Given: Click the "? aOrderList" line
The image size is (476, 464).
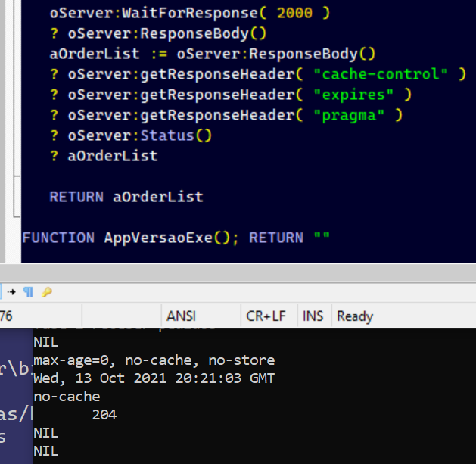Looking at the screenshot, I should (x=104, y=156).
